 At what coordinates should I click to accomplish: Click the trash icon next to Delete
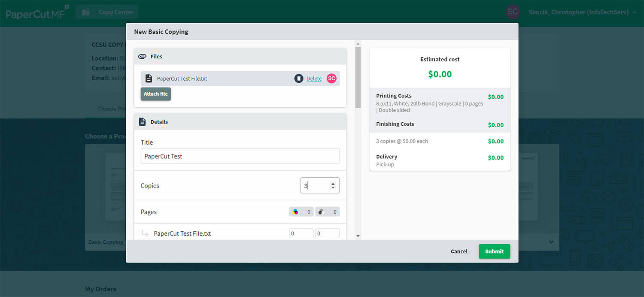tap(299, 79)
